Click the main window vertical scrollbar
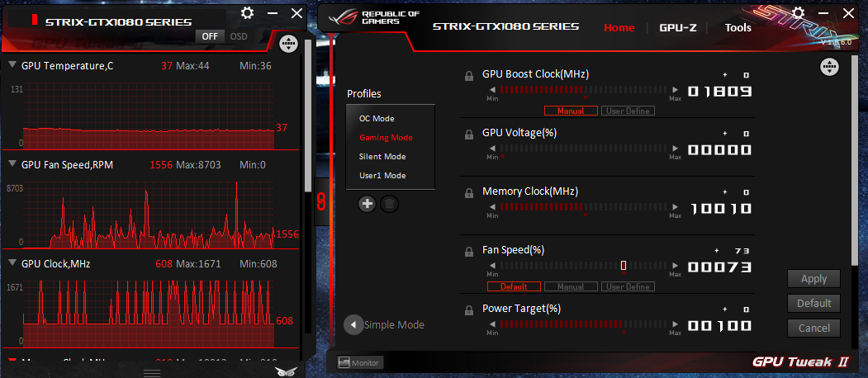 click(856, 160)
